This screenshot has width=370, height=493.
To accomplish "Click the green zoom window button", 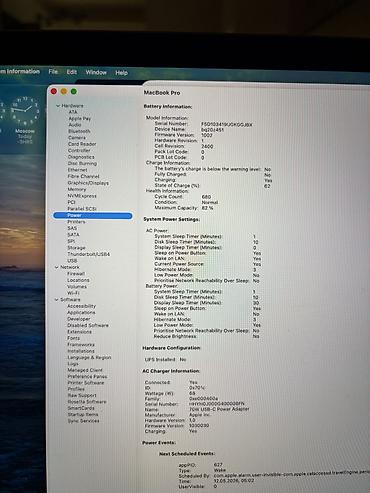I will (74, 91).
